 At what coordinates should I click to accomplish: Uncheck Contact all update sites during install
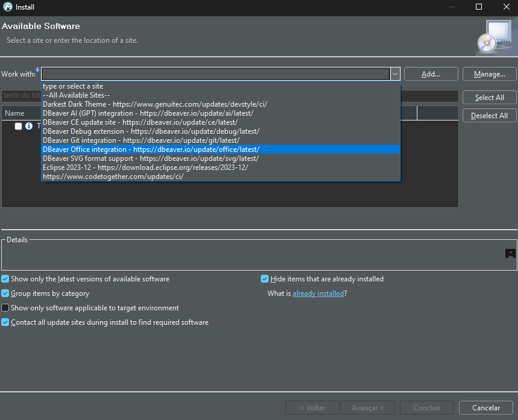coord(5,322)
